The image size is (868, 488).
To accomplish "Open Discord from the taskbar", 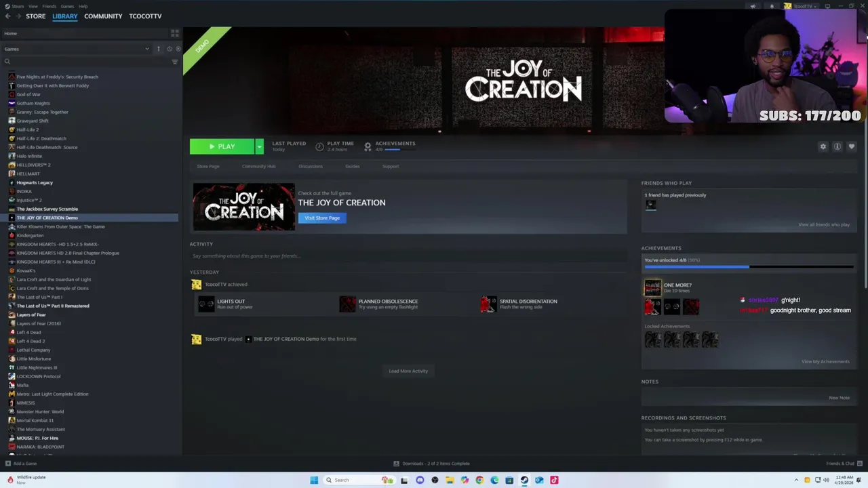I will [x=420, y=480].
